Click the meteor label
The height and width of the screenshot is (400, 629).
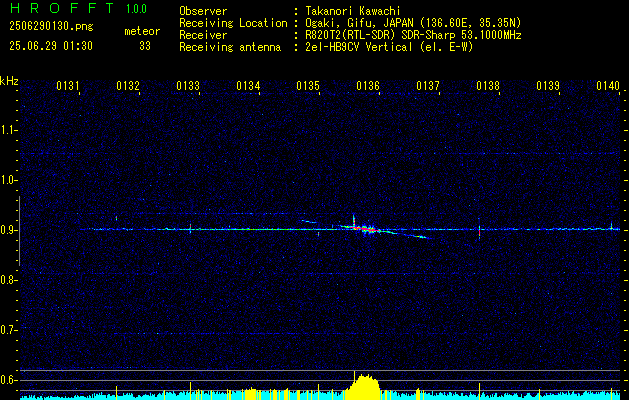[142, 31]
